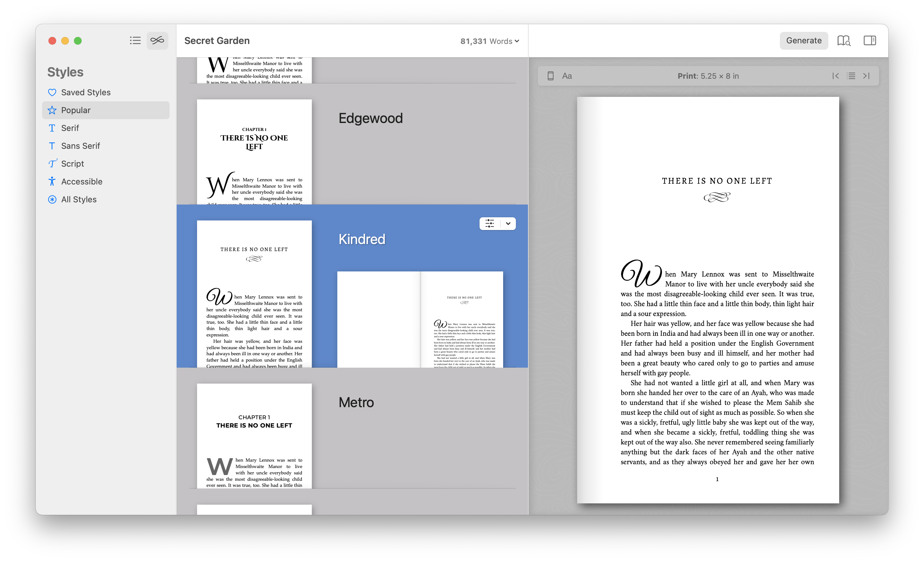924x562 pixels.
Task: Open the Print 5.25 × 8 in size selector
Action: (x=708, y=76)
